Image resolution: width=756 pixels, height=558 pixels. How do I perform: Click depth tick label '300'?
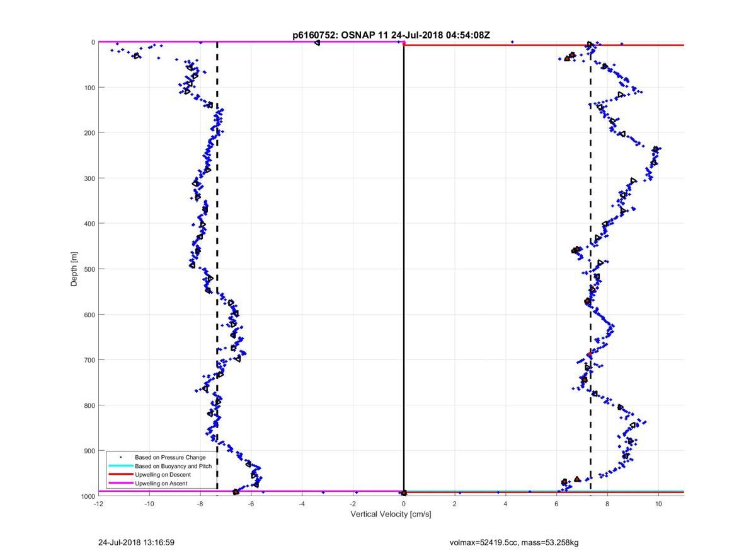(89, 178)
